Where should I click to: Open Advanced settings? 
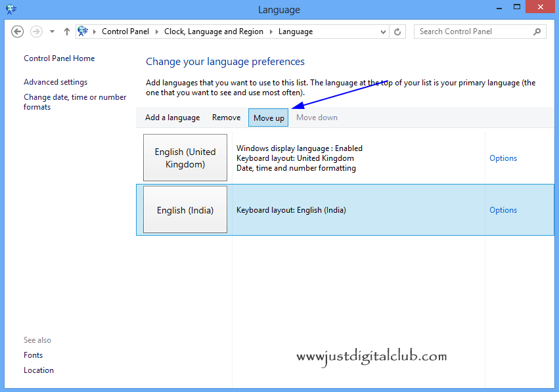[56, 82]
